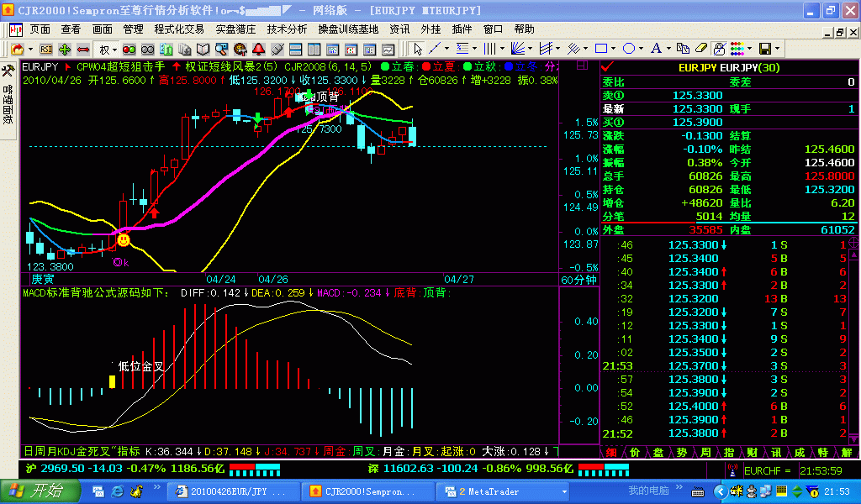This screenshot has height=504, width=861.
Task: Expand hidden system tray icons arrow
Action: coord(721,491)
